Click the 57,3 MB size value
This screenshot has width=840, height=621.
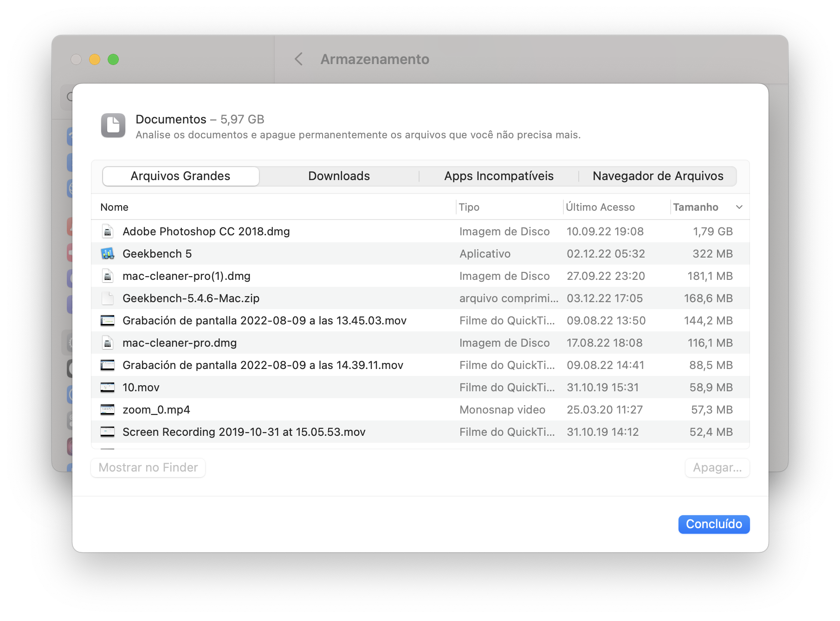click(712, 409)
